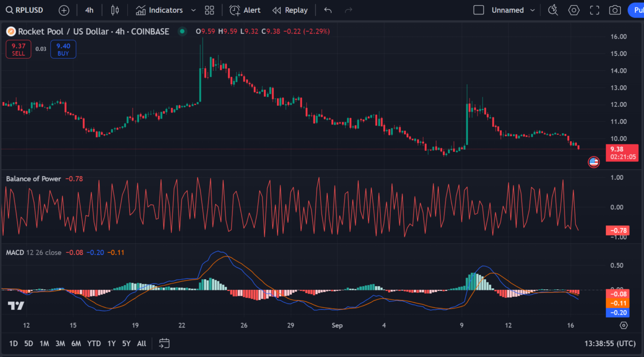Select the YTD date range tab
Screen dimensions: 644x357
(94, 343)
